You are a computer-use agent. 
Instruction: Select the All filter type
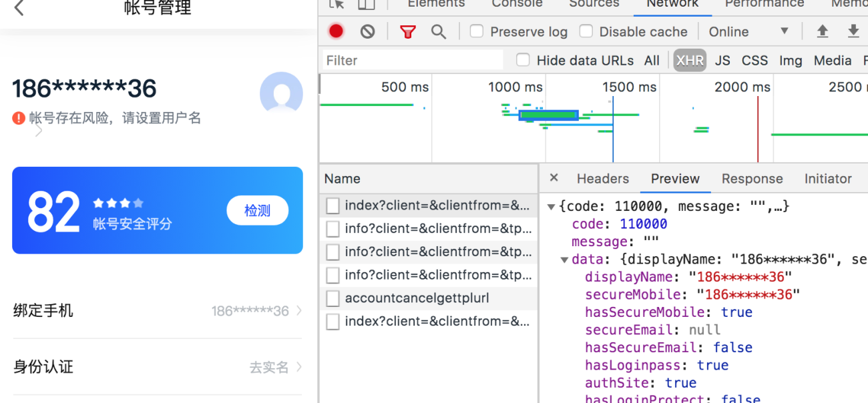click(652, 61)
